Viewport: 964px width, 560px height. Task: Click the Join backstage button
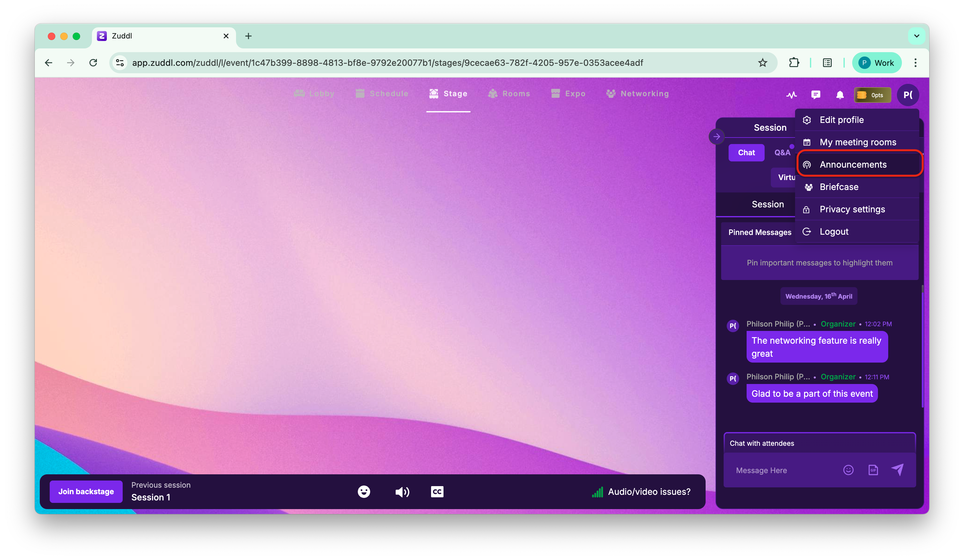(86, 492)
